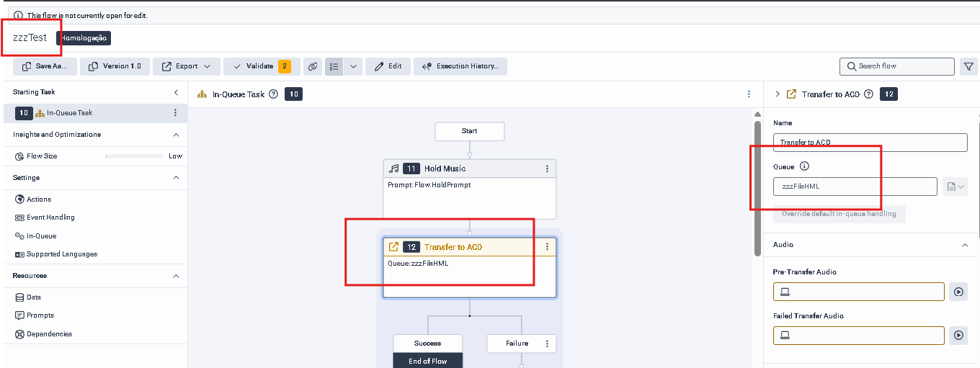Image resolution: width=980 pixels, height=368 pixels.
Task: Open Execution History
Action: click(x=460, y=66)
